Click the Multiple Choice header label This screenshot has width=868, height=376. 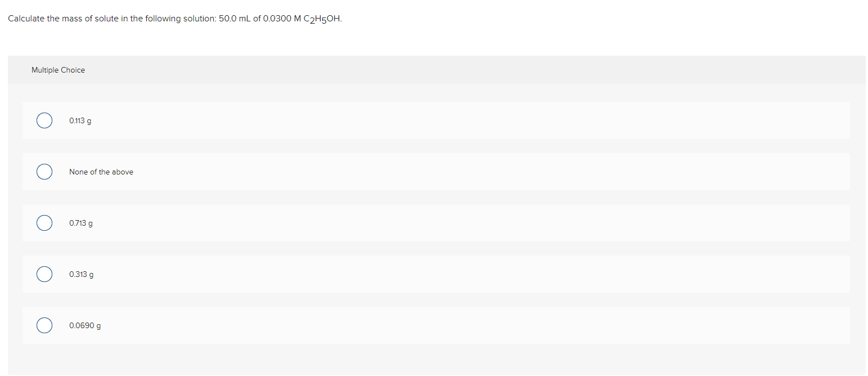[x=58, y=70]
